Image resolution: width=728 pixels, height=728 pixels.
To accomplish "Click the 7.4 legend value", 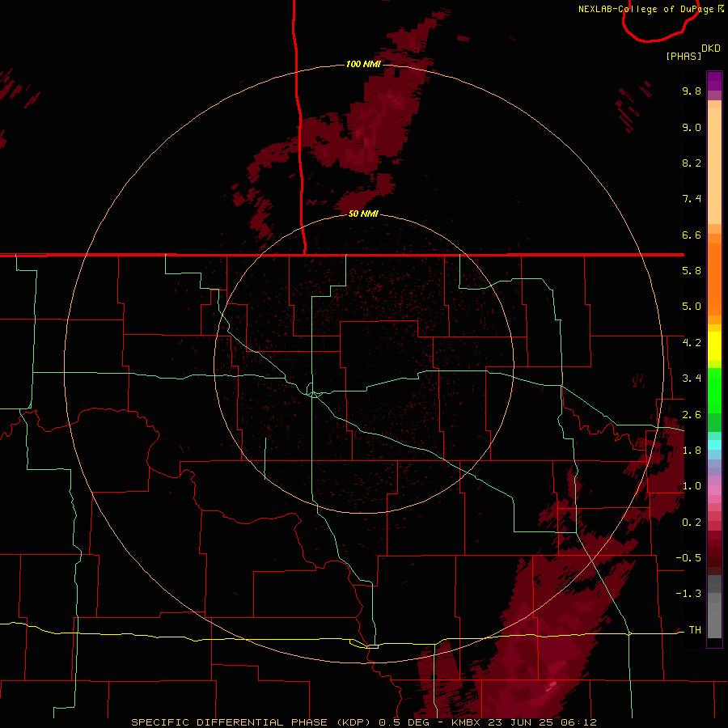I will click(x=692, y=199).
